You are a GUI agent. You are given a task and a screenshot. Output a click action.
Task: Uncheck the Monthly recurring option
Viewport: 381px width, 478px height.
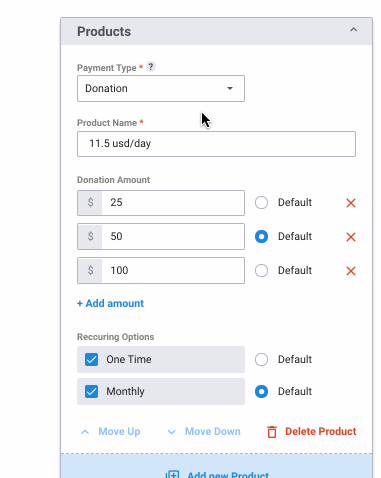tap(91, 391)
